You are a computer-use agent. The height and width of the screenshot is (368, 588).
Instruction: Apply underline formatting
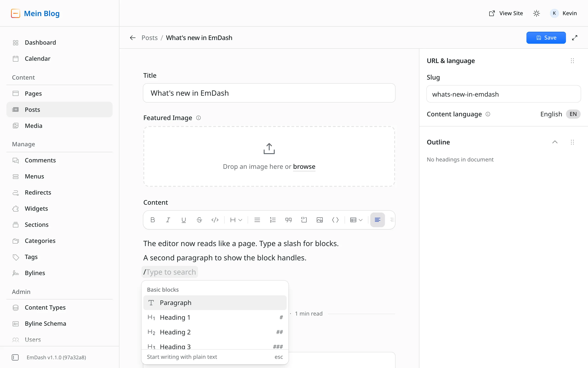(184, 220)
